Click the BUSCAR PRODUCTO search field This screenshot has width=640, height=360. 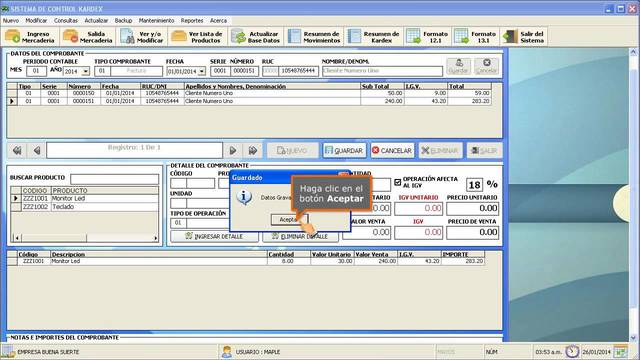coord(115,179)
